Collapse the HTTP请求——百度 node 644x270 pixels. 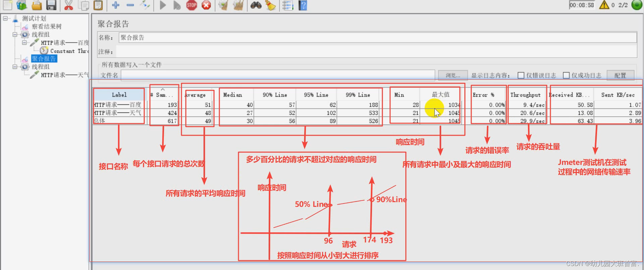[24, 43]
